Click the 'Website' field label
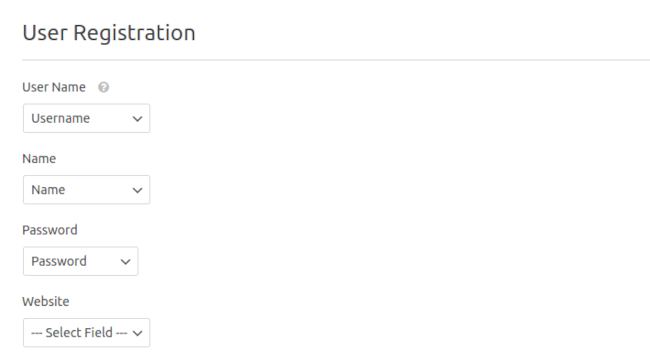Screen dimensions: 650x362 [x=46, y=301]
